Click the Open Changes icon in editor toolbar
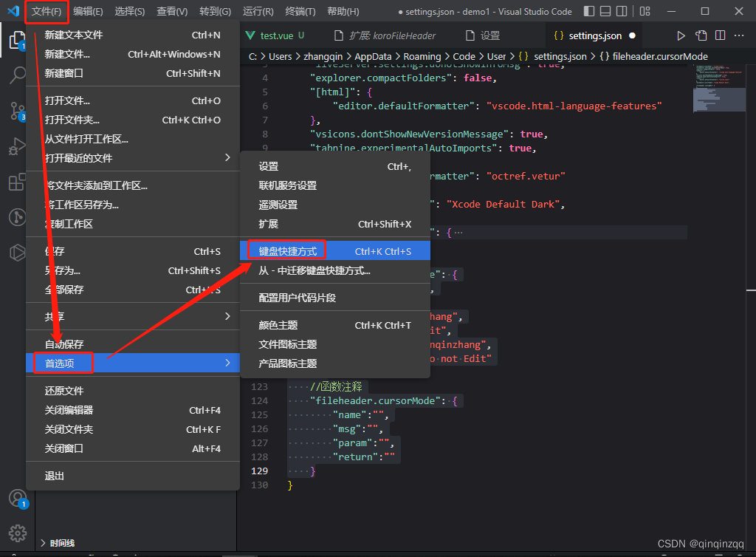 [701, 35]
